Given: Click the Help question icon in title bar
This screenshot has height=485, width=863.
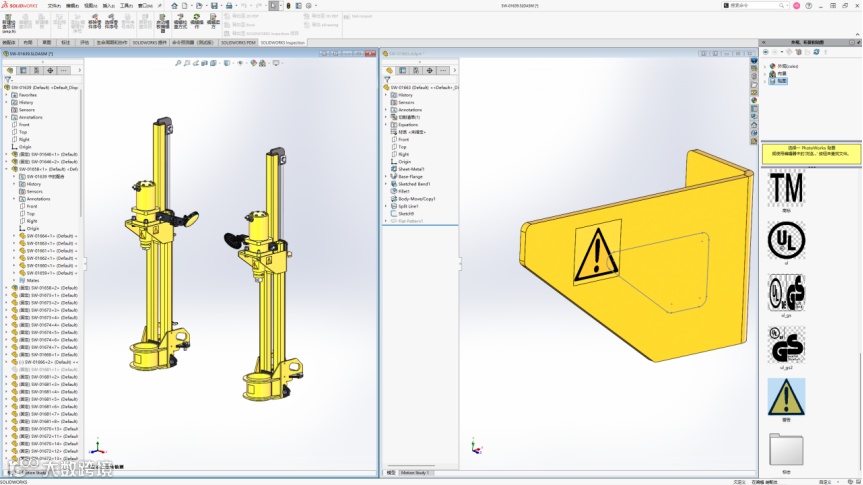Looking at the screenshot, I should pos(809,6).
